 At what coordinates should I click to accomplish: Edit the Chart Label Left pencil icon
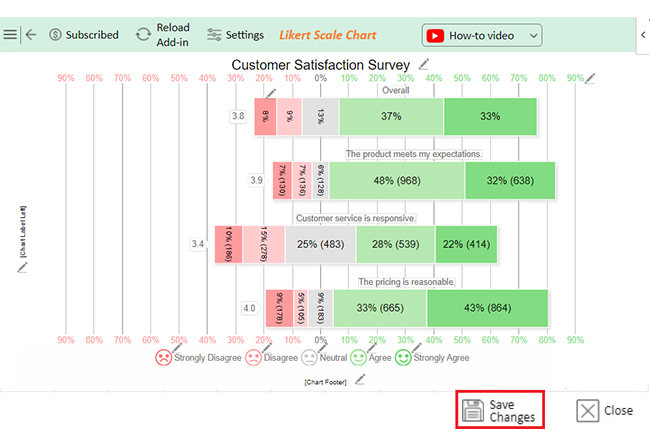[x=22, y=268]
